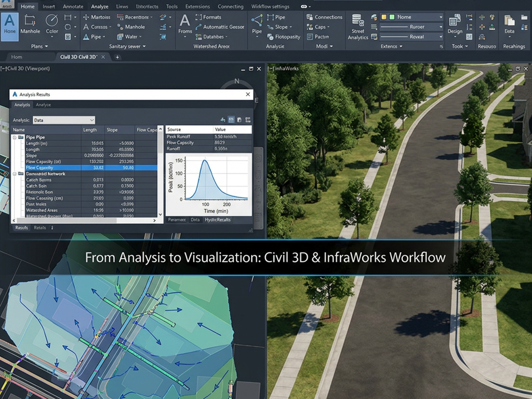Screen dimensions: 532x399
Task: Select the highlighted Flioe Cepeclly row
Action: (84, 167)
